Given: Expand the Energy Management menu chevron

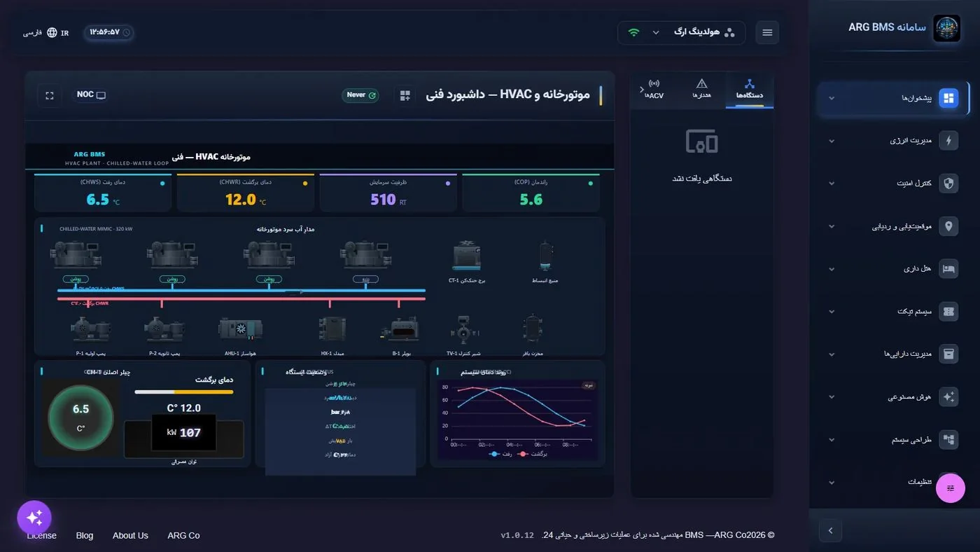Looking at the screenshot, I should pos(832,141).
